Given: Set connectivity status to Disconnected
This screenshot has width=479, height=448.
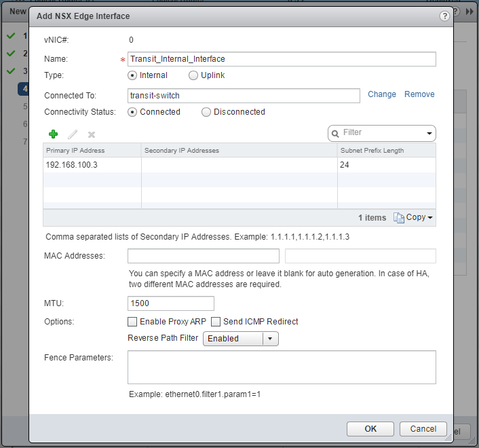Looking at the screenshot, I should coord(206,112).
